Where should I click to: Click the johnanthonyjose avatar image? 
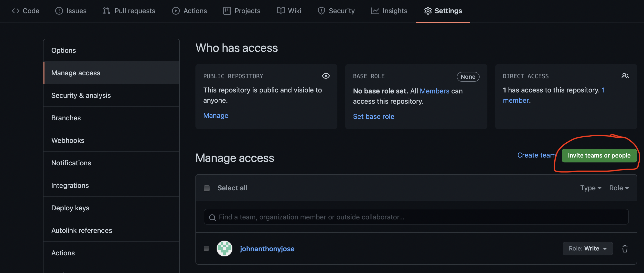point(224,249)
